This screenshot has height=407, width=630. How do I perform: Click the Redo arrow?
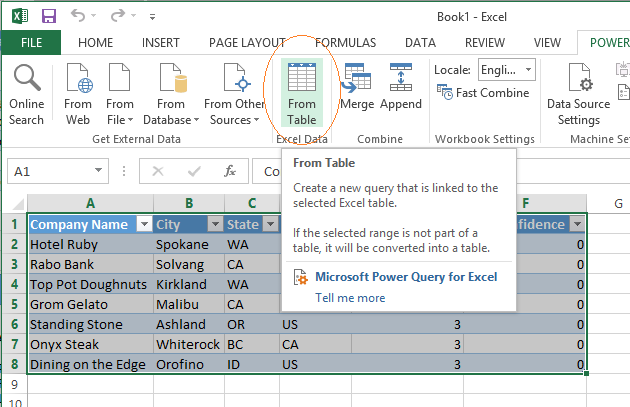point(118,16)
